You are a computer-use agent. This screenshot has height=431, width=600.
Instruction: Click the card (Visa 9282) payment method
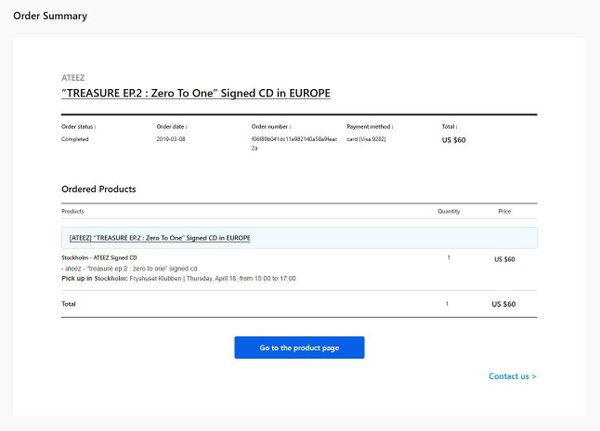pos(369,139)
